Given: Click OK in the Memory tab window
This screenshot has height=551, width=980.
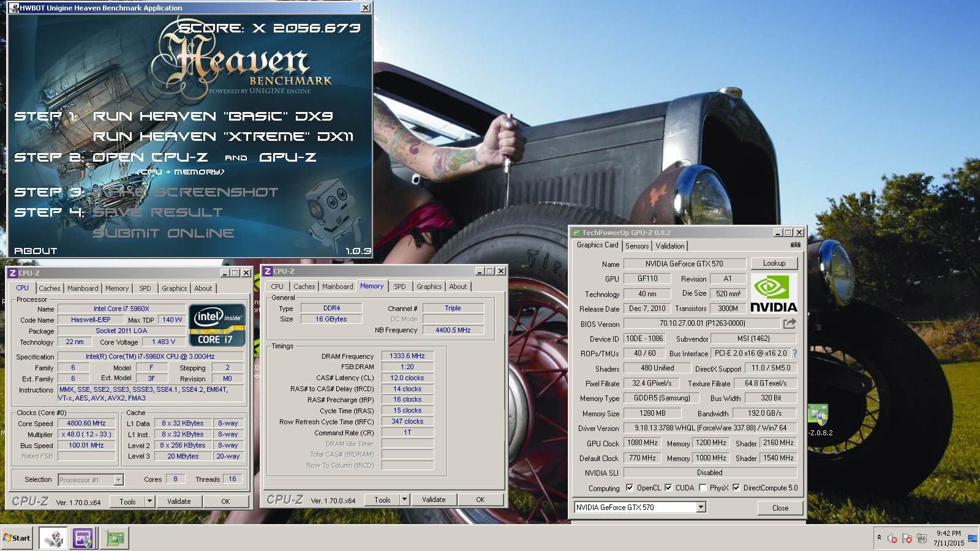Looking at the screenshot, I should coord(480,500).
